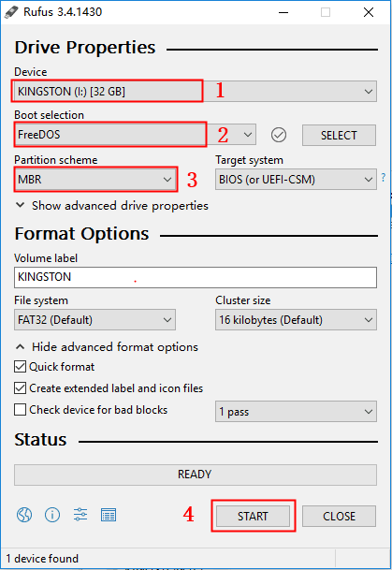Image resolution: width=392 pixels, height=570 pixels.
Task: Click the START button
Action: [x=254, y=516]
